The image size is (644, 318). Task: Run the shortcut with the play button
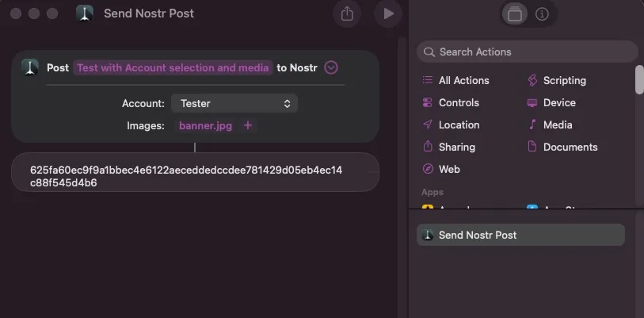pyautogui.click(x=387, y=13)
